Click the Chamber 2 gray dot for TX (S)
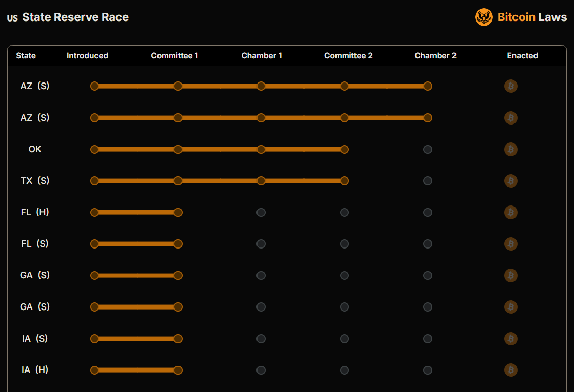The image size is (574, 392). click(428, 181)
